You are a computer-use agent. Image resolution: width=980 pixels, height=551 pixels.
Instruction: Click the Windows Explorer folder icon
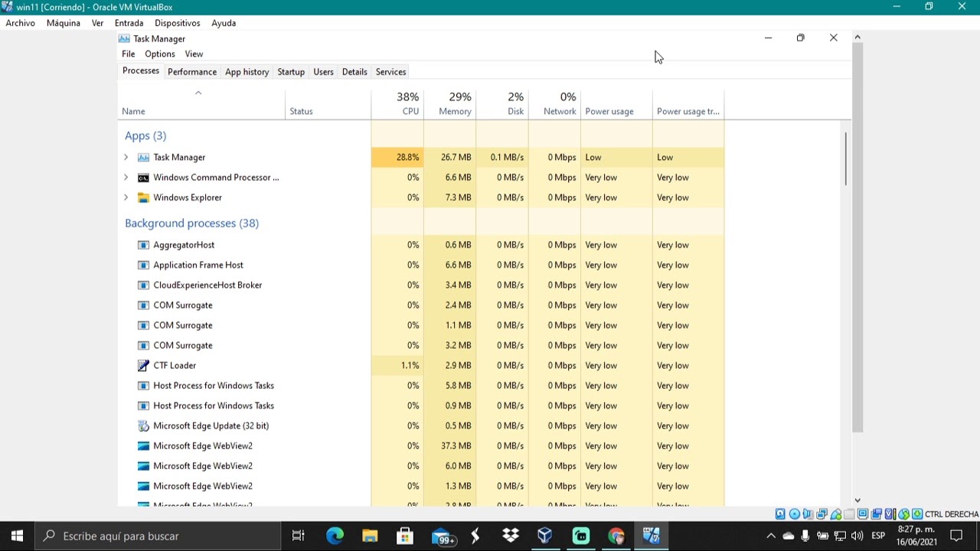click(x=143, y=197)
